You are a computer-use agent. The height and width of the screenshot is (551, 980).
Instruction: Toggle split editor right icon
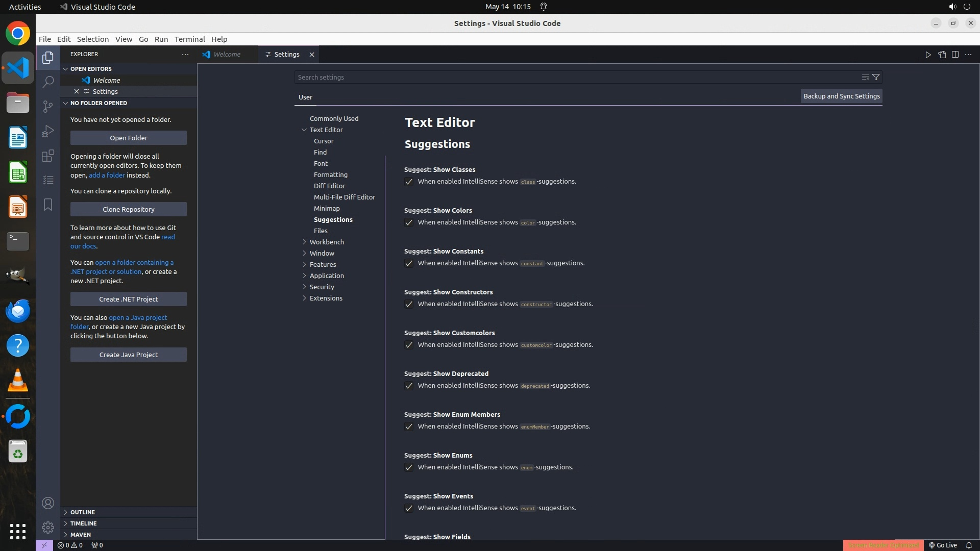(x=955, y=55)
